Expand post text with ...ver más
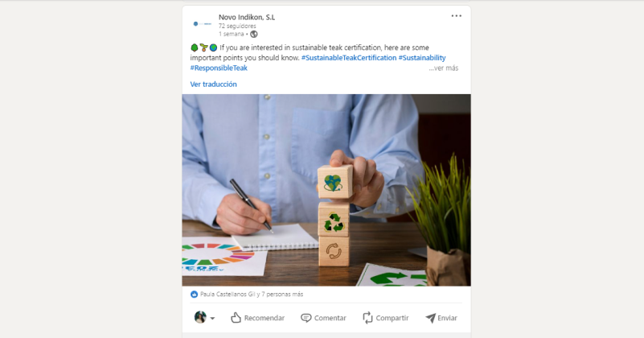Viewport: 644px width, 338px height. [x=444, y=68]
